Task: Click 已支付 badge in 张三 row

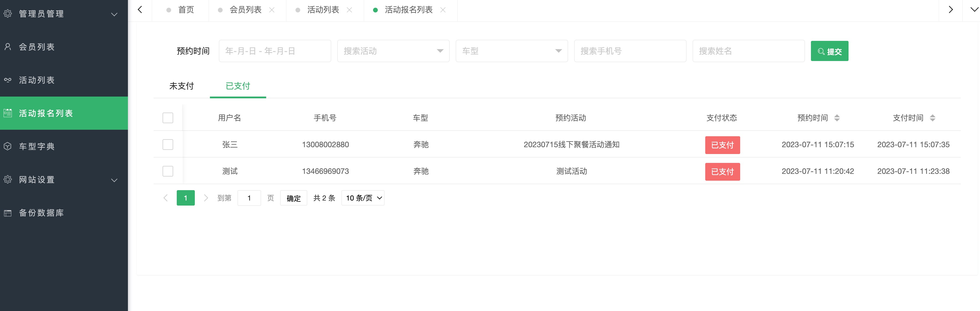Action: tap(722, 145)
